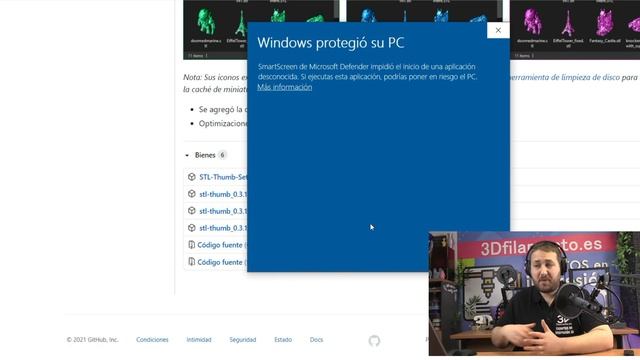Open herramienta de limpieza de disco link
The width and height of the screenshot is (640, 360).
tap(564, 77)
